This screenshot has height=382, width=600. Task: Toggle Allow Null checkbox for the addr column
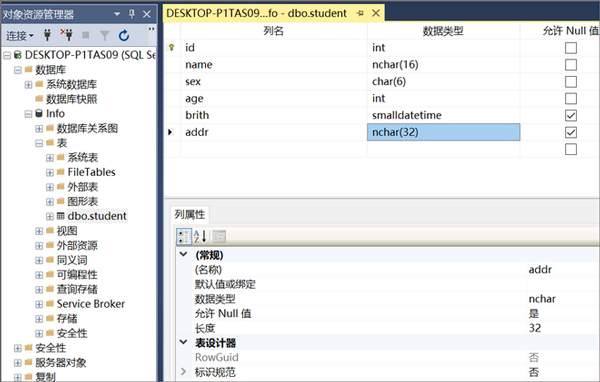(571, 132)
